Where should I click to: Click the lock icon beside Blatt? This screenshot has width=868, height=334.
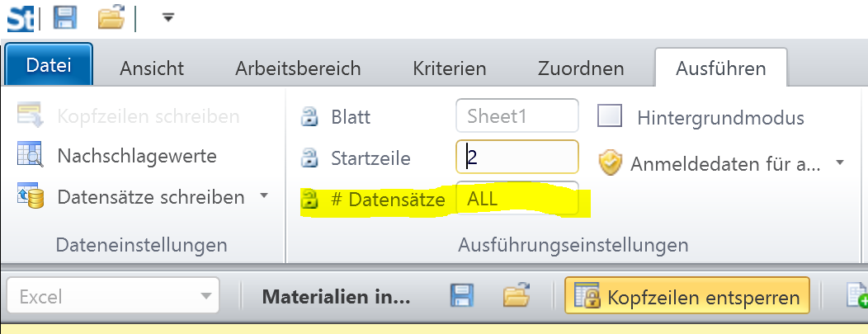coord(309,116)
